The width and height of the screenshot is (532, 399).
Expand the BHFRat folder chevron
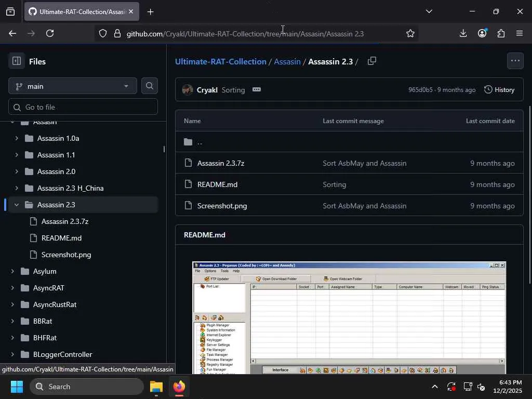coord(12,338)
